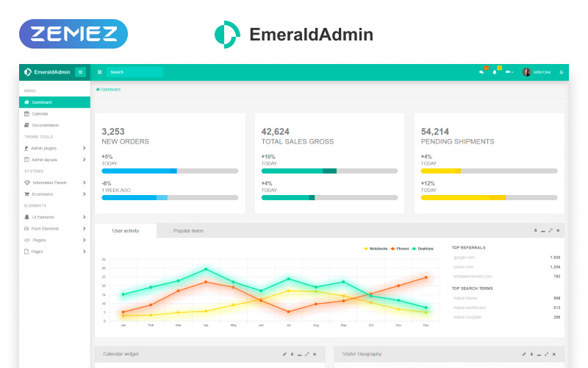Viewport: 588px width, 368px height.
Task: Click the pencil edit icon on Calendar widget
Action: tap(284, 354)
